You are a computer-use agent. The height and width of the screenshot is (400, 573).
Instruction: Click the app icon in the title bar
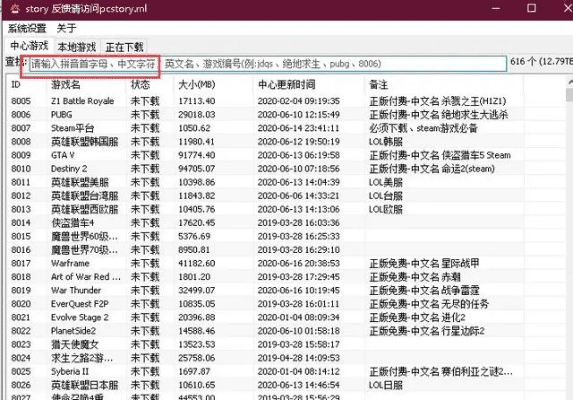pyautogui.click(x=15, y=8)
